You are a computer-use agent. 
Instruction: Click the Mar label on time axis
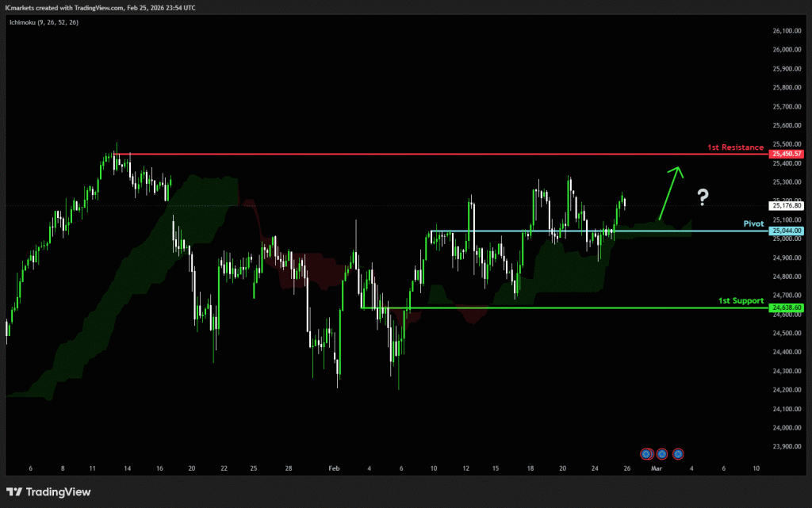coord(657,468)
